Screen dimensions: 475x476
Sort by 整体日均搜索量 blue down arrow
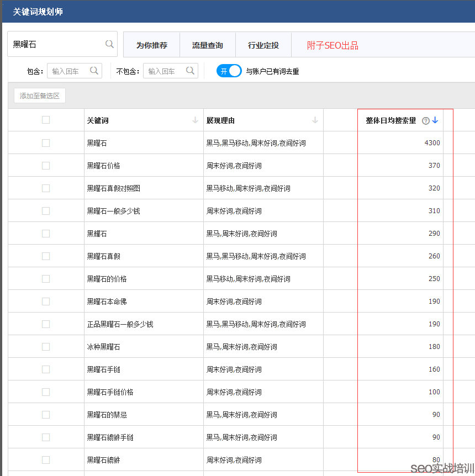pos(435,120)
